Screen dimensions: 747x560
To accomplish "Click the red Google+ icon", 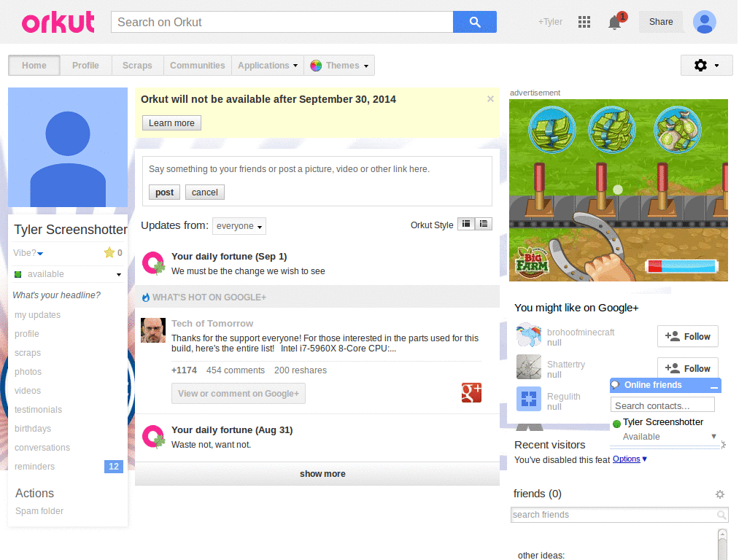I will click(x=471, y=392).
